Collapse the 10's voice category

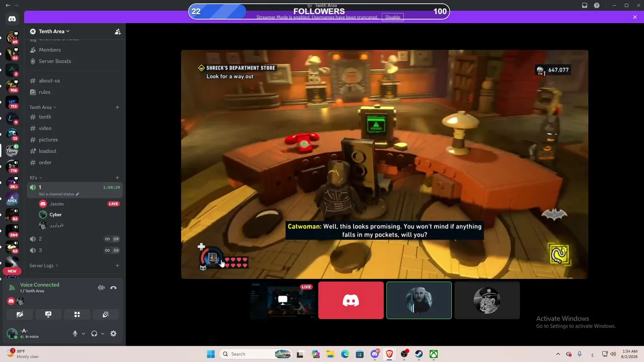click(x=35, y=177)
